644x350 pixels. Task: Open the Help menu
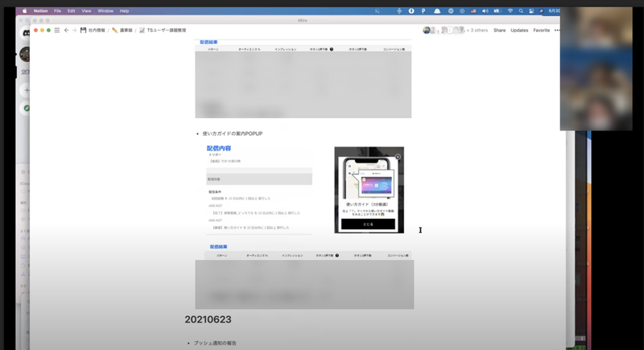click(124, 11)
